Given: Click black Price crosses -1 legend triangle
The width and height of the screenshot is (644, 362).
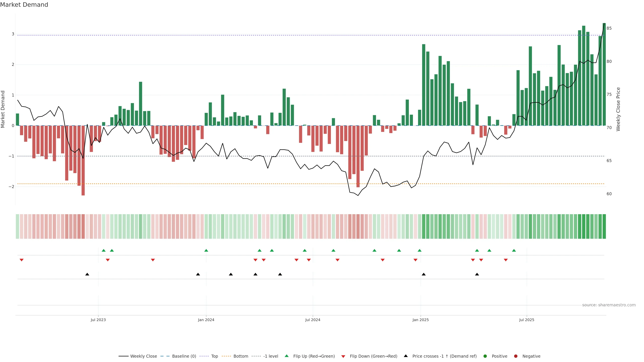Looking at the screenshot, I should click(406, 356).
